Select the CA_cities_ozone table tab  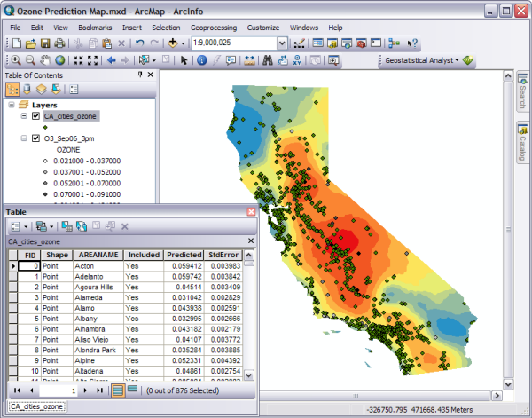(x=36, y=406)
